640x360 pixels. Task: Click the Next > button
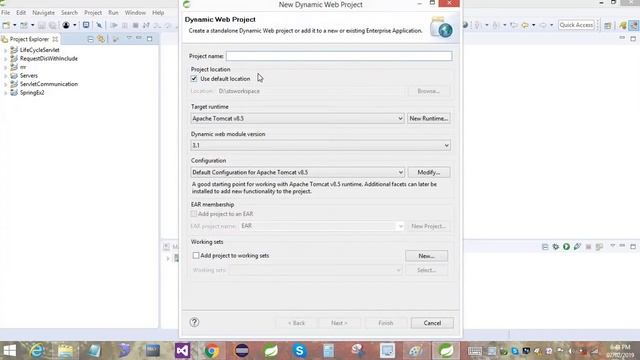tap(339, 323)
